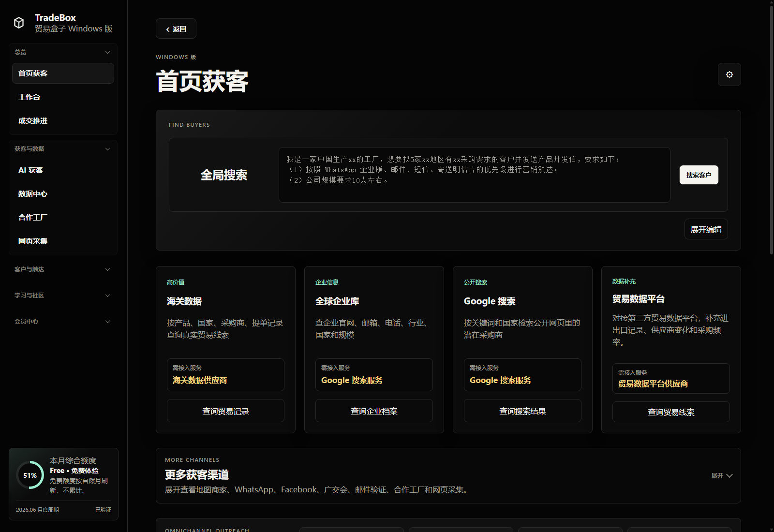Image resolution: width=774 pixels, height=532 pixels.
Task: Click the 企业信息 tag label
Action: [x=327, y=282]
